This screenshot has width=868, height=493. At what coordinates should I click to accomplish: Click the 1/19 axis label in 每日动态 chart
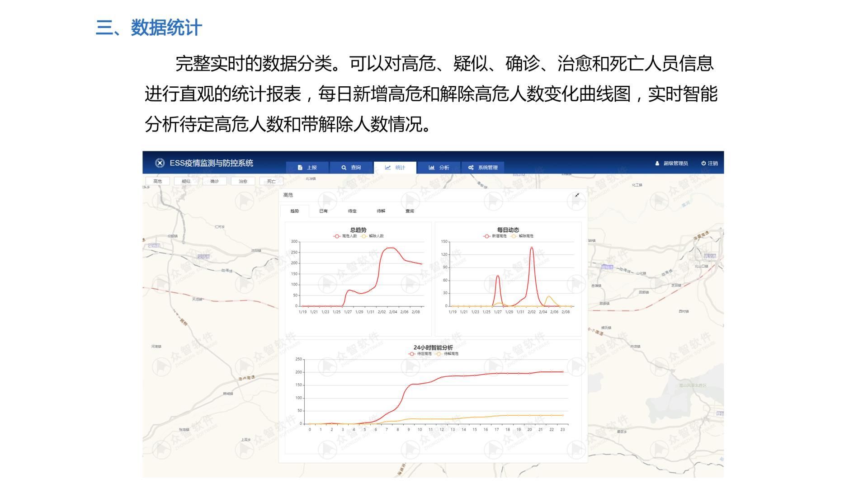coord(453,312)
